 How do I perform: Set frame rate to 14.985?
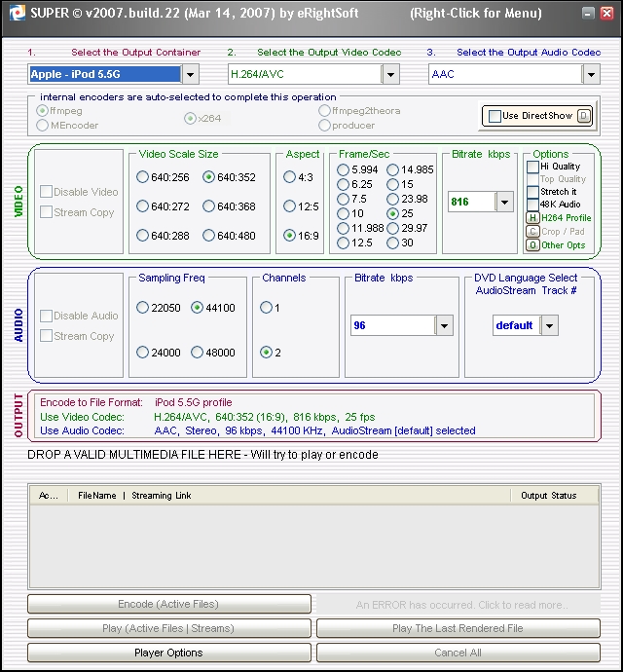pos(392,169)
